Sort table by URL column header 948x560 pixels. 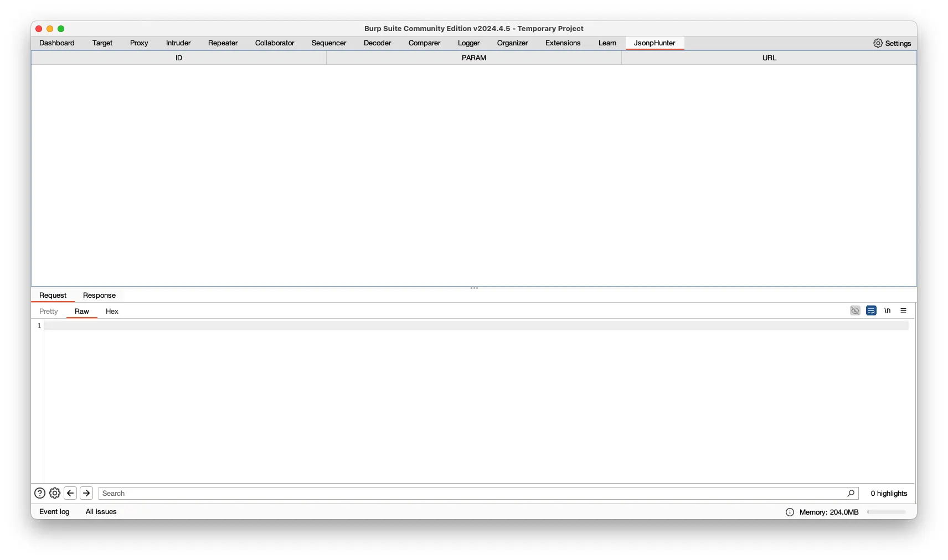pos(769,58)
